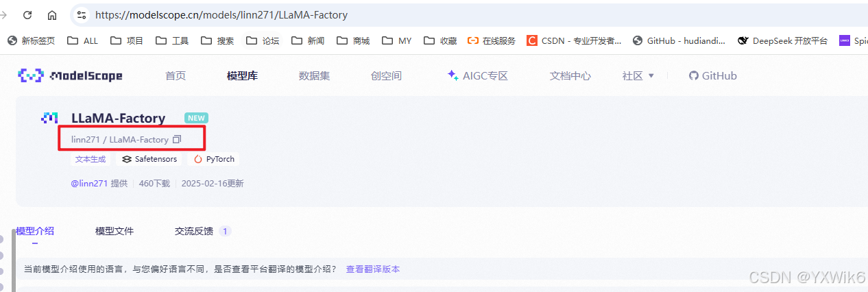Click the LLaMA-Factory model title

click(x=118, y=118)
